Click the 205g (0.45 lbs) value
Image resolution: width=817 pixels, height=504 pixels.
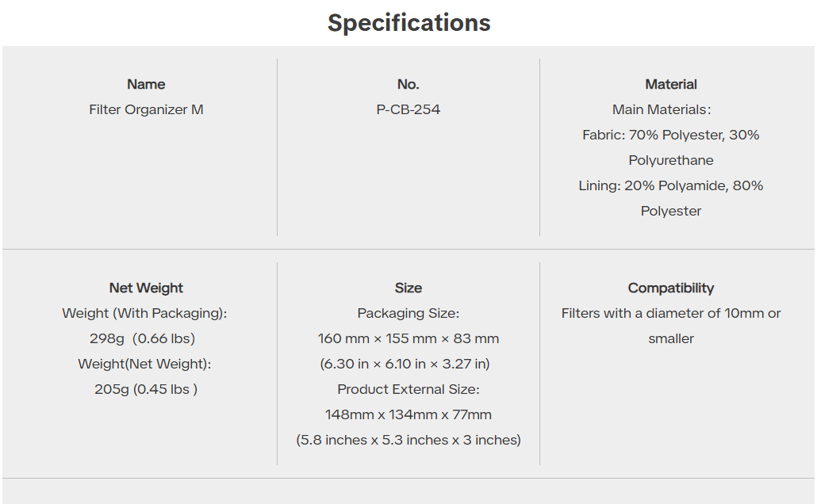[x=146, y=389]
